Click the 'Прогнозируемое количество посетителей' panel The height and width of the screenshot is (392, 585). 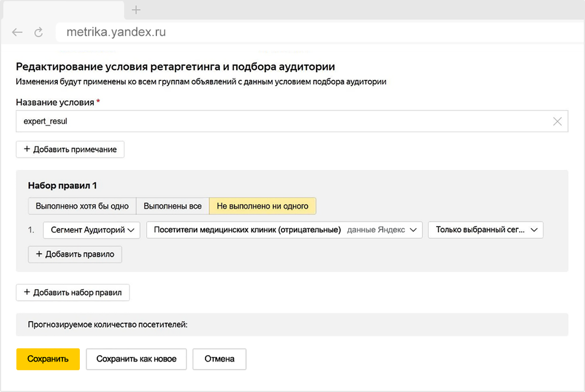(292, 324)
